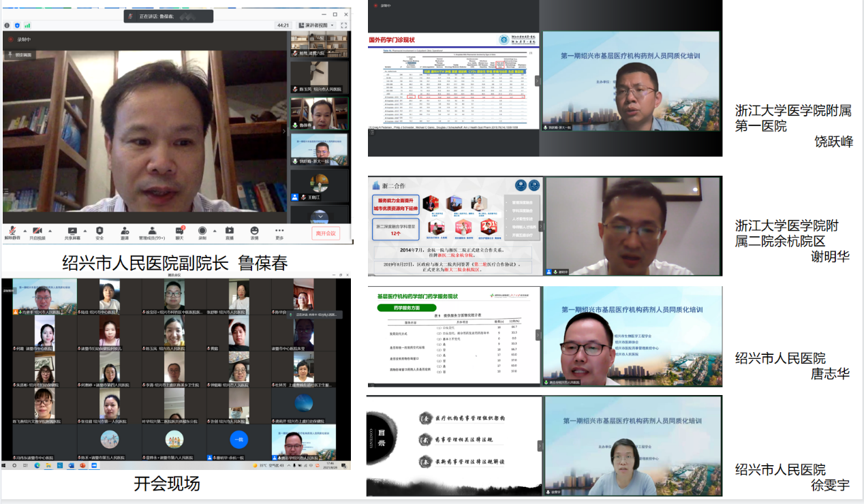Image resolution: width=864 pixels, height=504 pixels.
Task: Open the PowerPoint taskbar icon
Action: pyautogui.click(x=82, y=465)
